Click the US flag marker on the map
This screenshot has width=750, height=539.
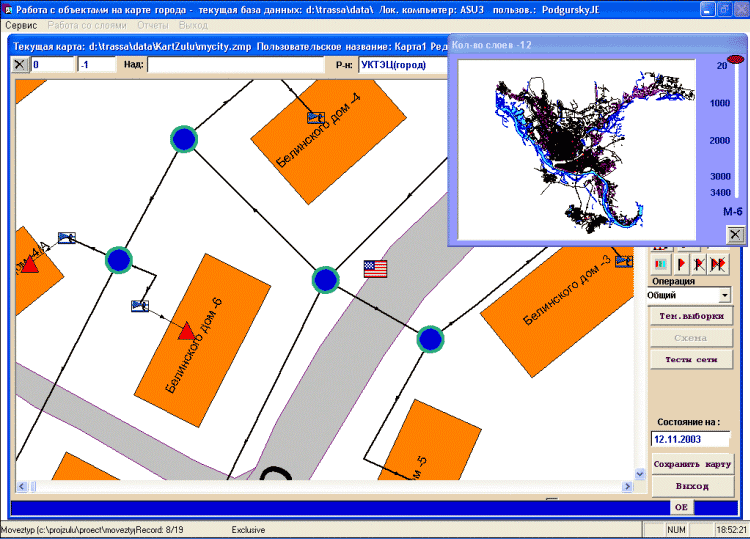pyautogui.click(x=375, y=269)
